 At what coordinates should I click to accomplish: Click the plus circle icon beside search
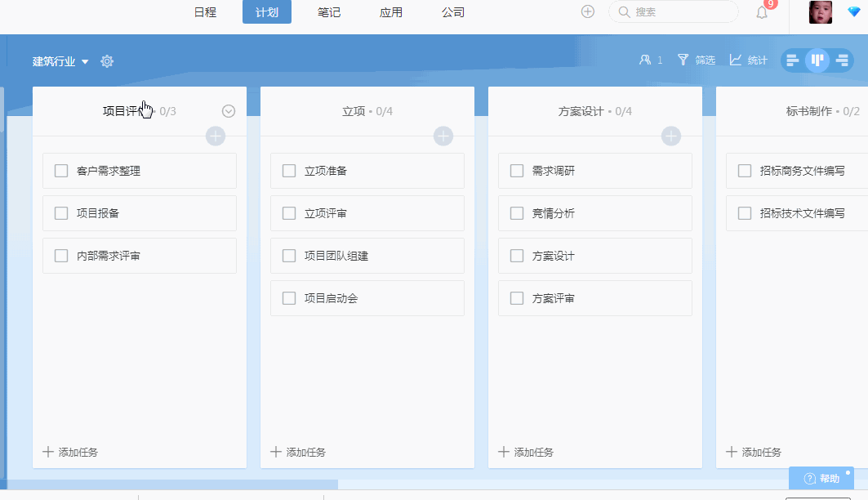click(x=588, y=11)
